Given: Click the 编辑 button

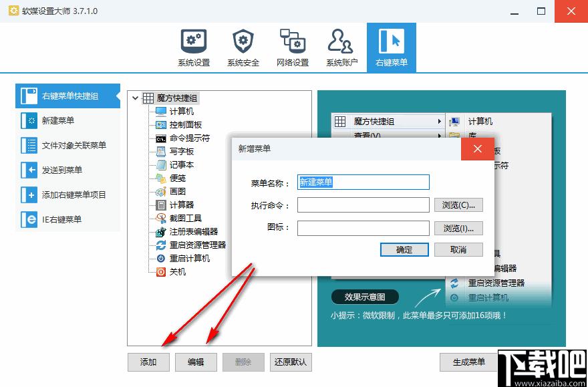Looking at the screenshot, I should pos(196,362).
